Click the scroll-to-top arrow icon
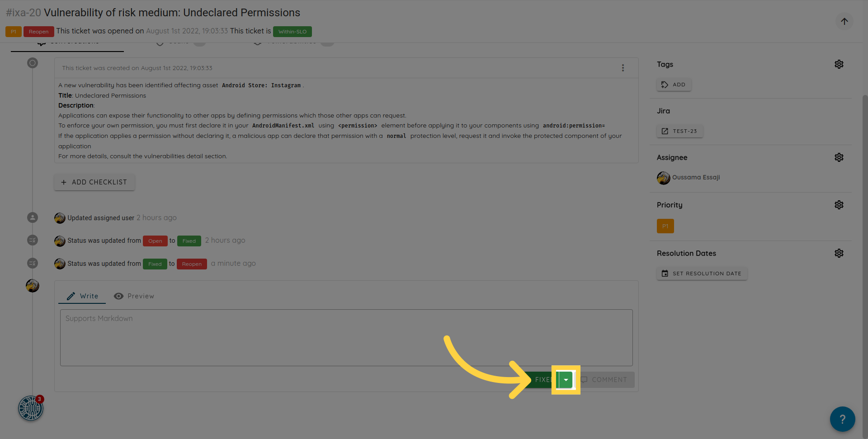Viewport: 868px width, 439px height. pos(844,21)
